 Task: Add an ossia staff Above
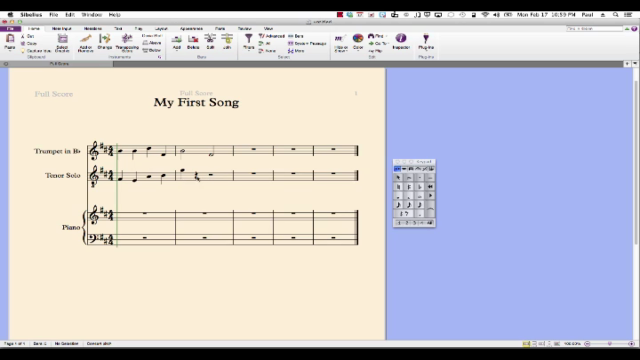(152, 43)
